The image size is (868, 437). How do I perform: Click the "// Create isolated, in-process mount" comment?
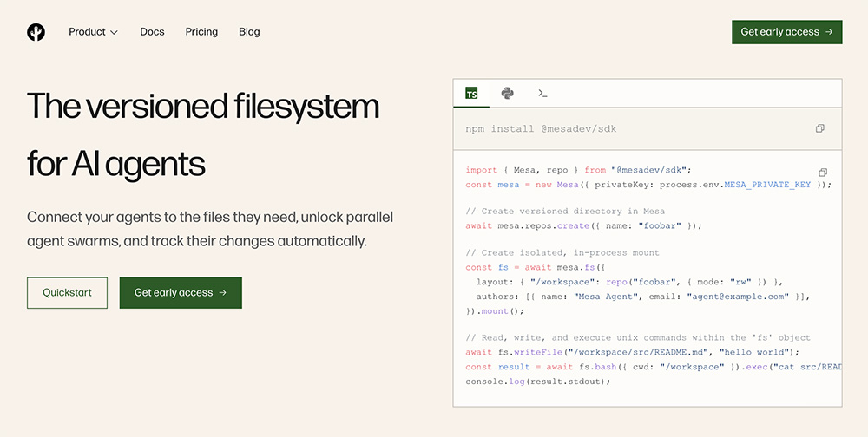[x=562, y=253]
